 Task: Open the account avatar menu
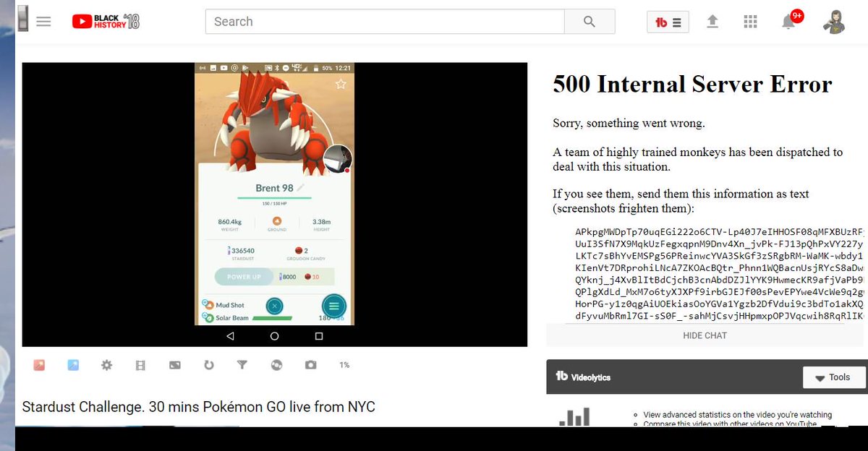click(x=834, y=22)
